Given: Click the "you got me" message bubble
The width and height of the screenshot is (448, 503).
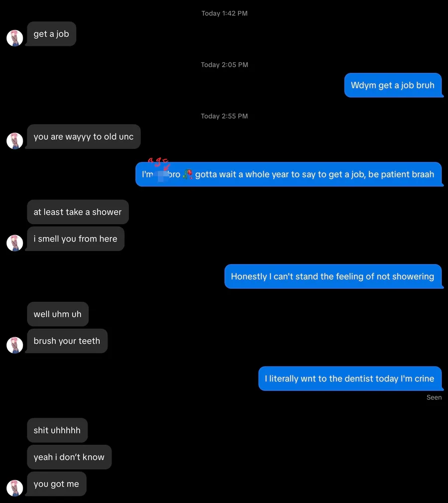Looking at the screenshot, I should pyautogui.click(x=56, y=484).
